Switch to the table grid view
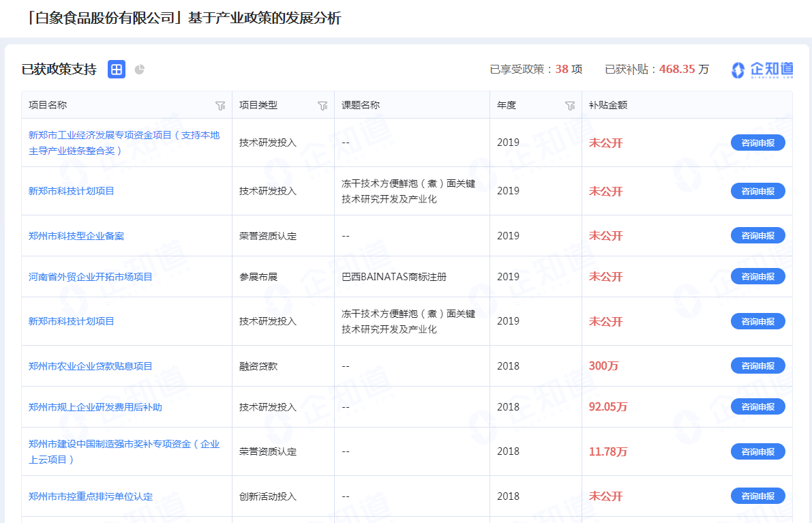 tap(117, 69)
